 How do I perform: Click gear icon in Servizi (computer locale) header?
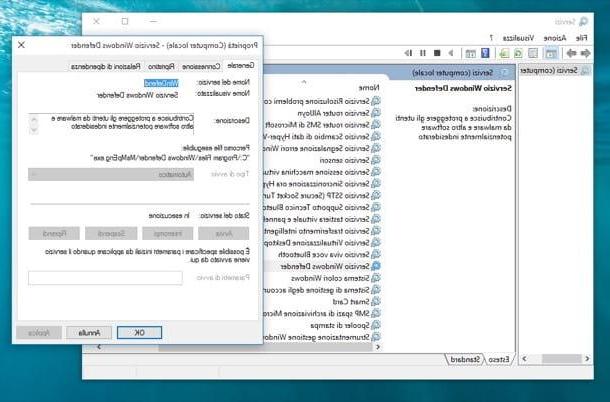pos(505,72)
